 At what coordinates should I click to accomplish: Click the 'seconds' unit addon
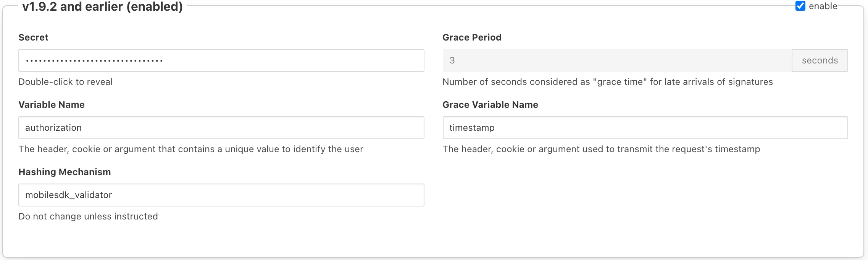click(x=820, y=60)
